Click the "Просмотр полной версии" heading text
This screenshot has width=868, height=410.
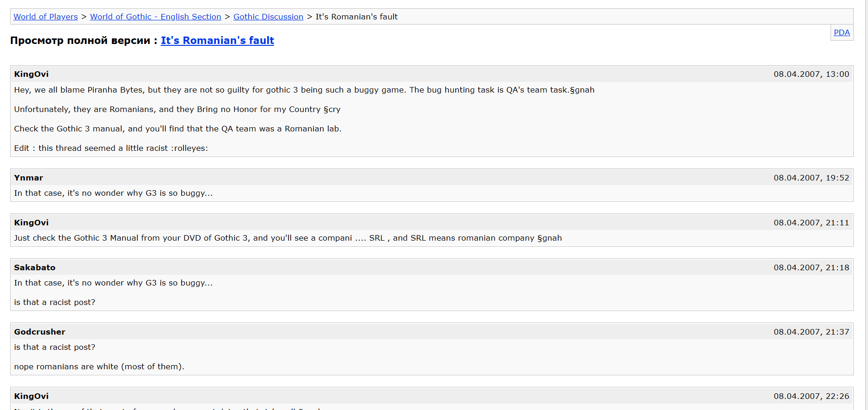pos(80,40)
